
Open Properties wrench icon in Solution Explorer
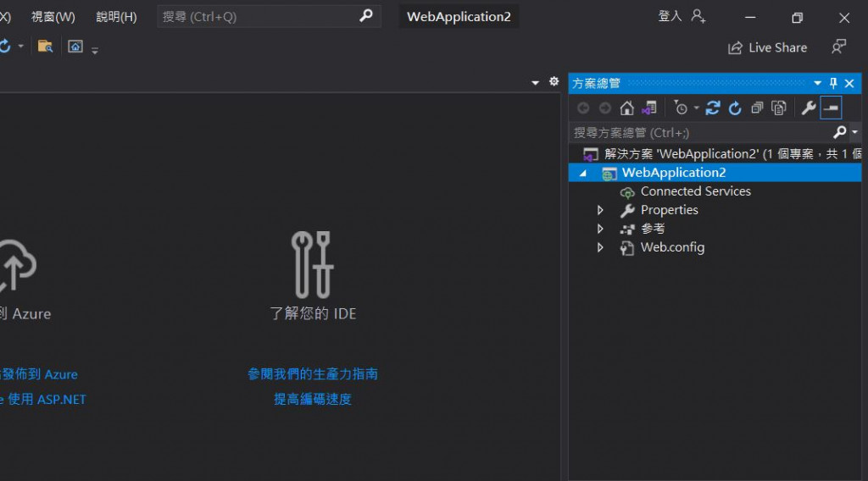[809, 108]
